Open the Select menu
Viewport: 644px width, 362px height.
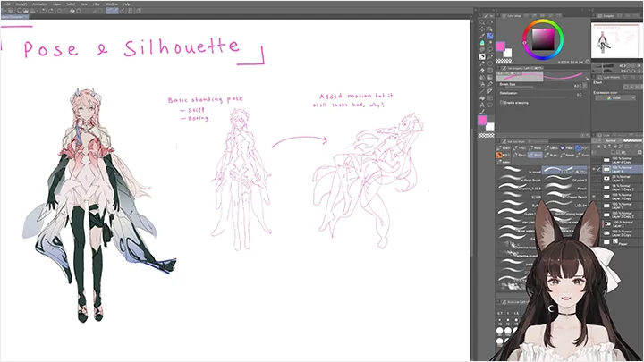click(x=71, y=4)
